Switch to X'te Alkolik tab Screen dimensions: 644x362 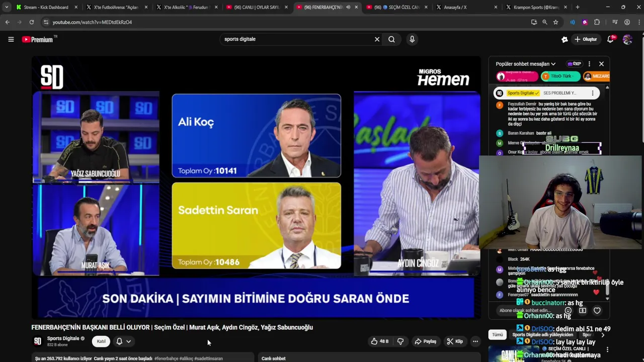[x=186, y=7]
